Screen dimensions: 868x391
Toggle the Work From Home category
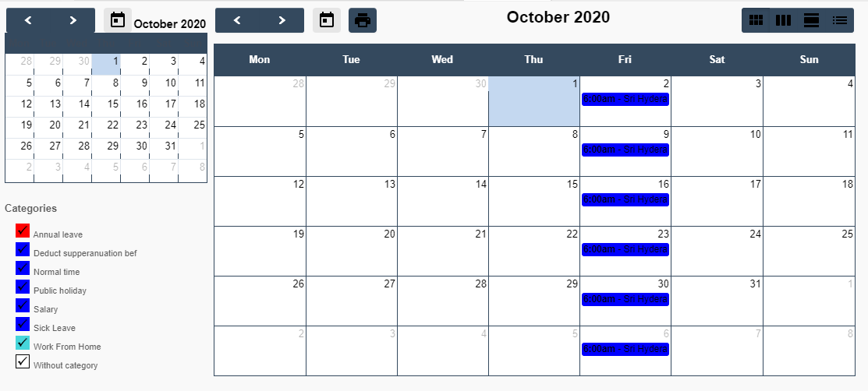tap(23, 343)
